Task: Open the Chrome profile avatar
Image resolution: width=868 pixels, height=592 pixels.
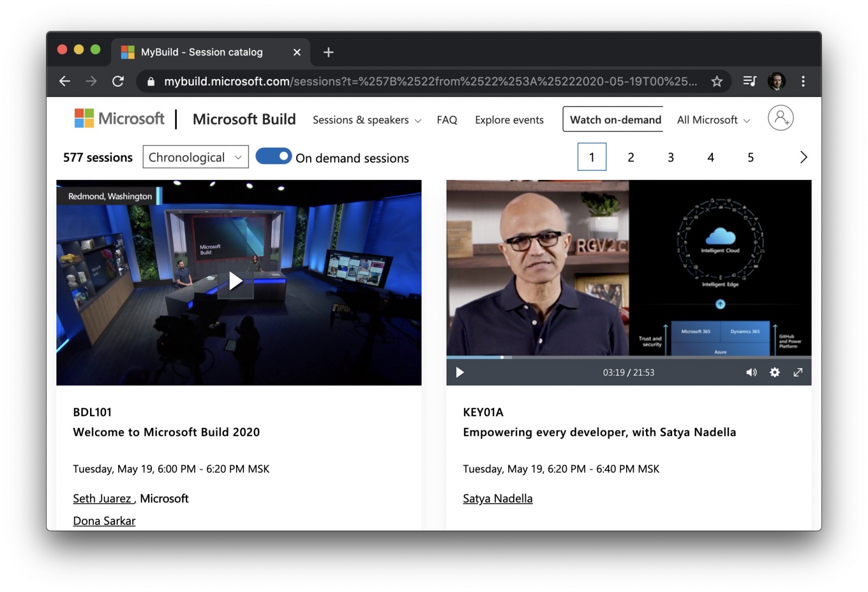Action: pos(777,81)
